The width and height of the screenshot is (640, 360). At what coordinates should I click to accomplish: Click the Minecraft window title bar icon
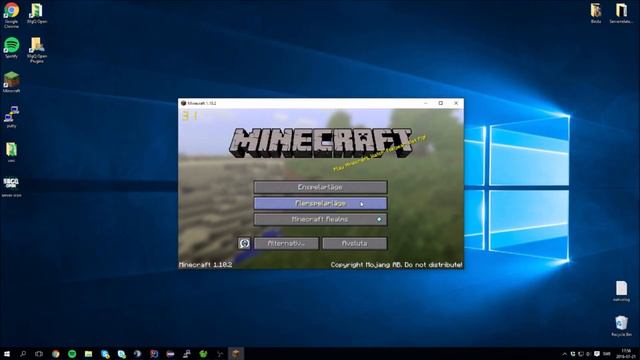[183, 103]
